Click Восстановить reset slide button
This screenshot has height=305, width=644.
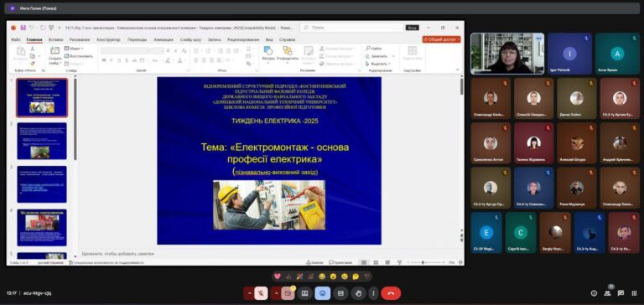coord(79,56)
